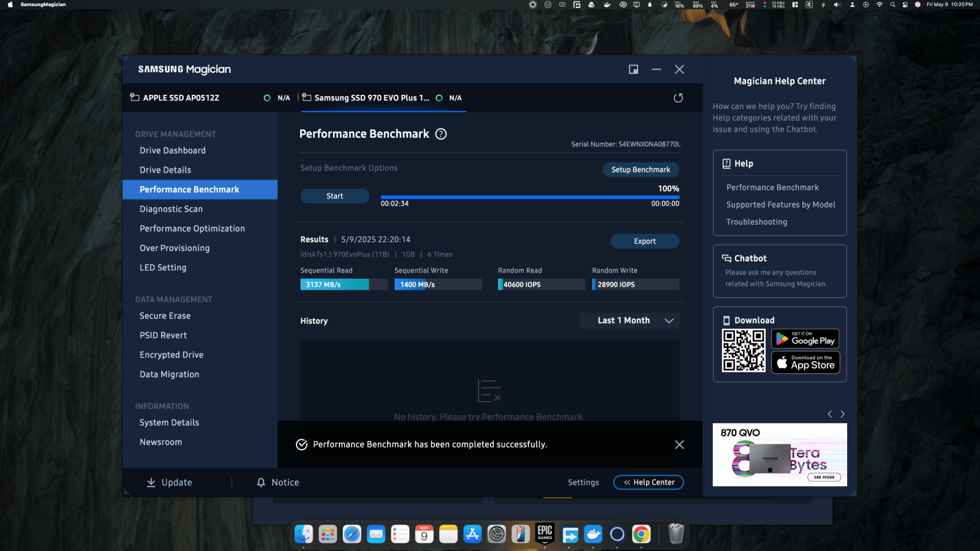Image resolution: width=980 pixels, height=551 pixels.
Task: Dismiss the benchmark completed notification
Action: tap(679, 444)
